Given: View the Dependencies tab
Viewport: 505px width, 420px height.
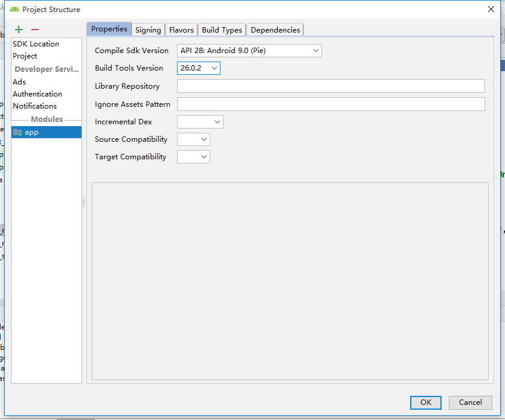Looking at the screenshot, I should [274, 29].
